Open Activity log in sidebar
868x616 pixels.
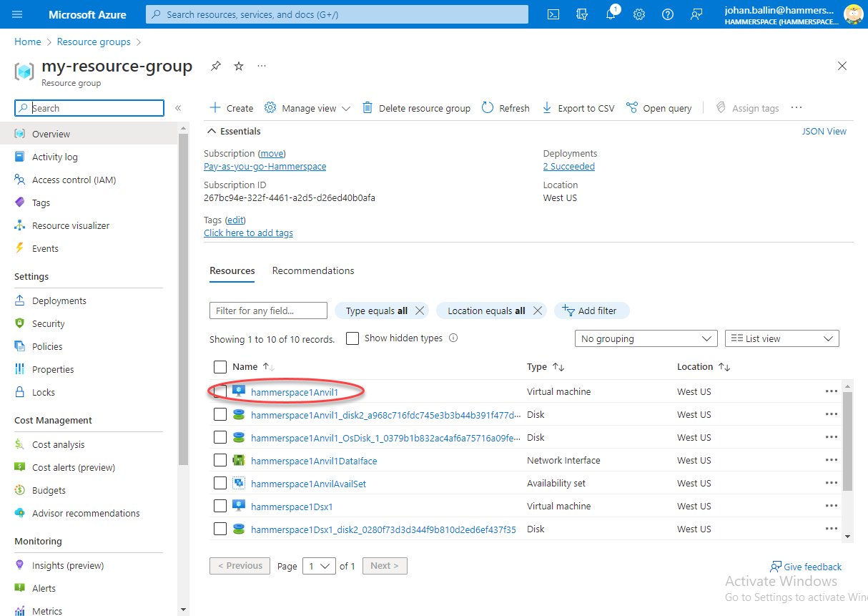[x=55, y=157]
